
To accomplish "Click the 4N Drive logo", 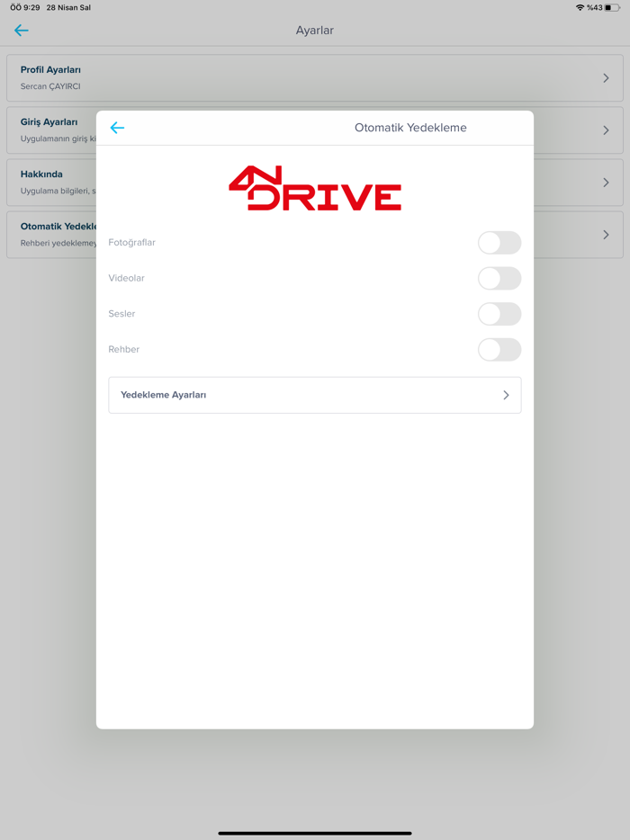I will coord(315,188).
